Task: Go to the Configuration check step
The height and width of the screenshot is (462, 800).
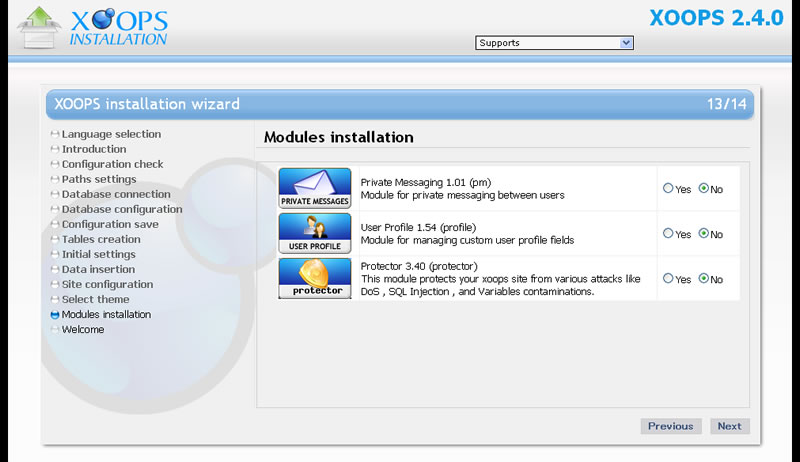Action: 112,164
